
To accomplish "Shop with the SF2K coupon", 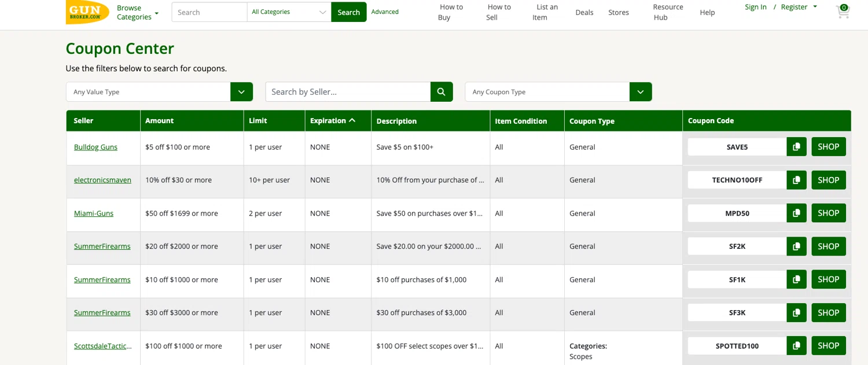I will (829, 246).
